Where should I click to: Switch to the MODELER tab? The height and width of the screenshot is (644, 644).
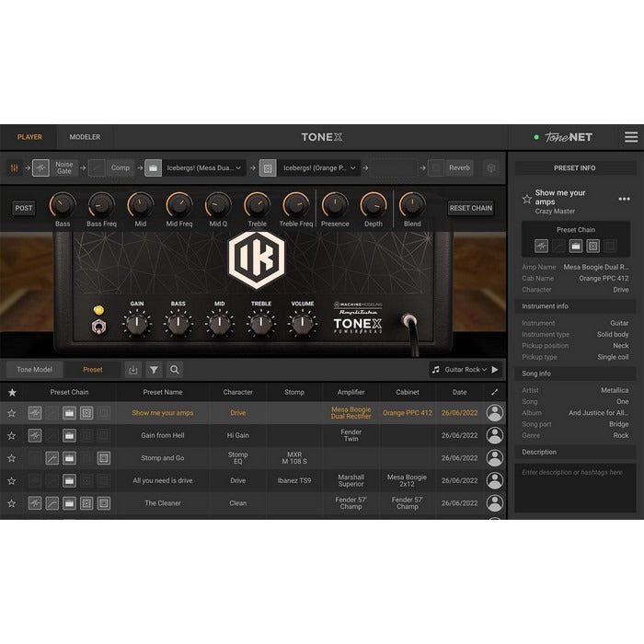pos(85,137)
